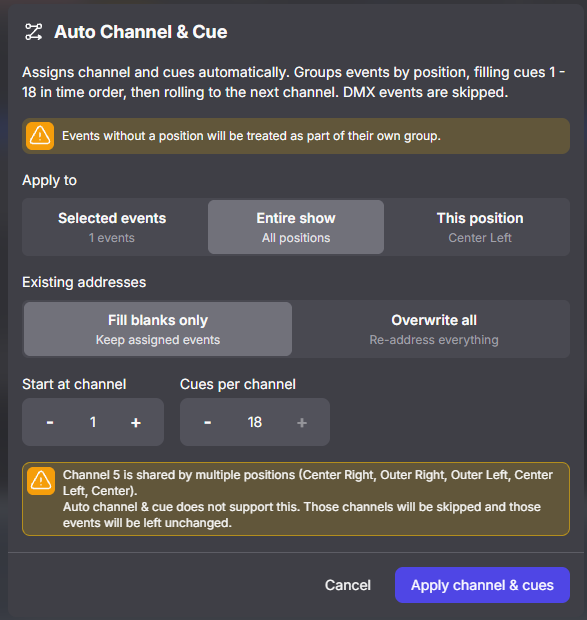The height and width of the screenshot is (620, 587).
Task: Apply only to This position Center Left
Action: pyautogui.click(x=480, y=227)
